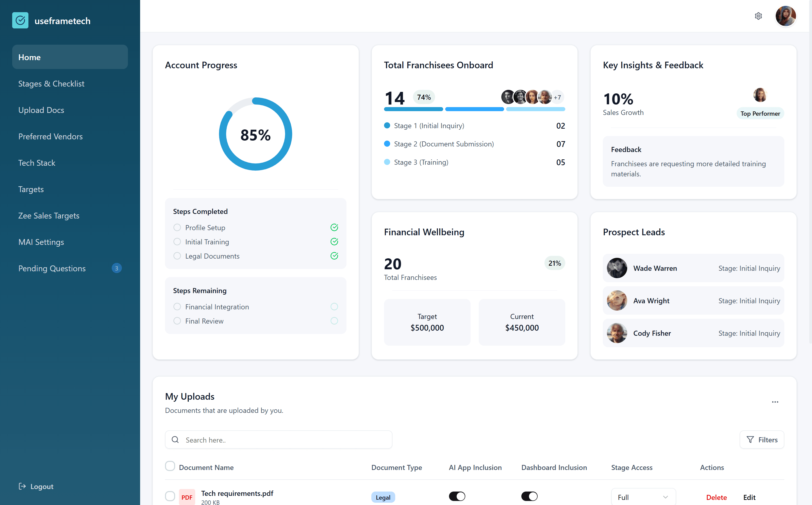The height and width of the screenshot is (505, 812).
Task: Click the PDF icon for Tech requirements.pdf
Action: coord(187,497)
